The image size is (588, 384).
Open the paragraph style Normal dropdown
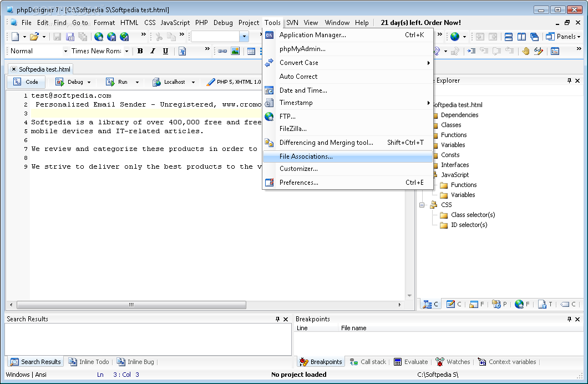(x=65, y=51)
